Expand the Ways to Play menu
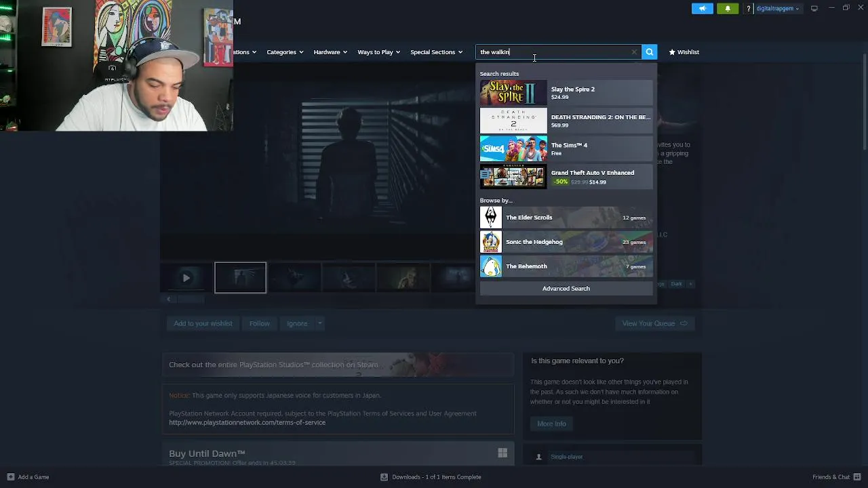 coord(378,52)
